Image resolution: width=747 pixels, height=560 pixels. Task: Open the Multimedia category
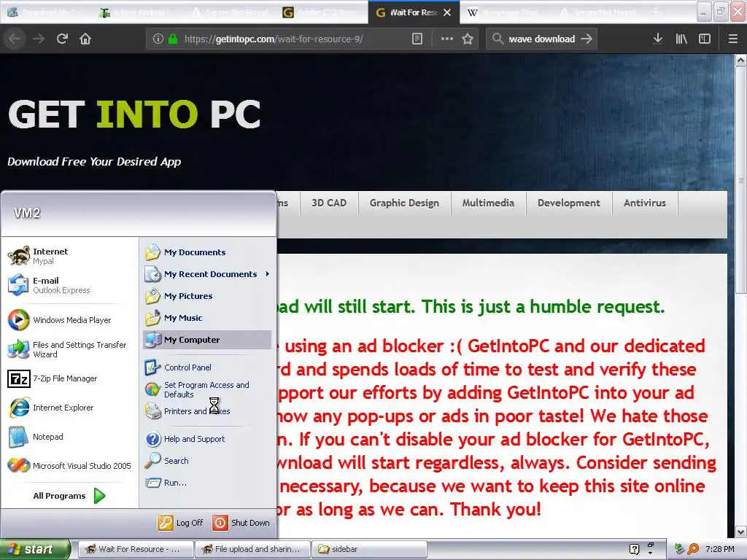coord(488,203)
